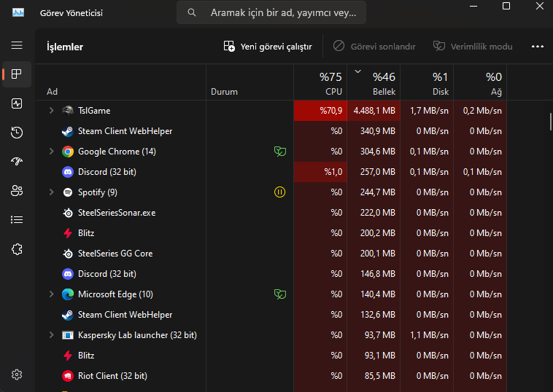
Task: Expand the TslGame process group
Action: (51, 111)
